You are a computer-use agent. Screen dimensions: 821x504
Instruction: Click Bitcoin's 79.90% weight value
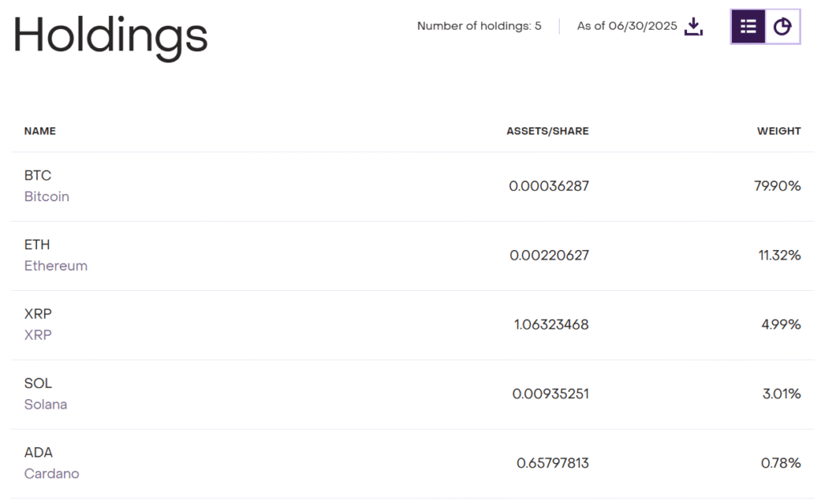[x=777, y=186]
